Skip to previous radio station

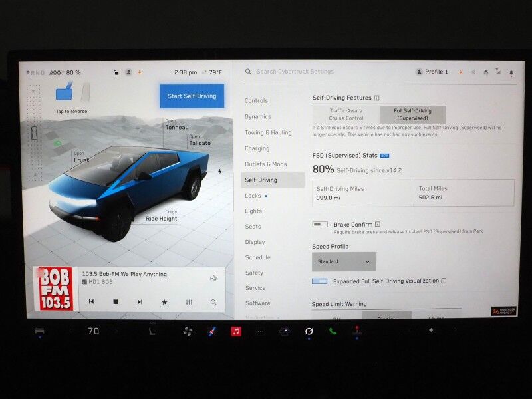point(91,302)
